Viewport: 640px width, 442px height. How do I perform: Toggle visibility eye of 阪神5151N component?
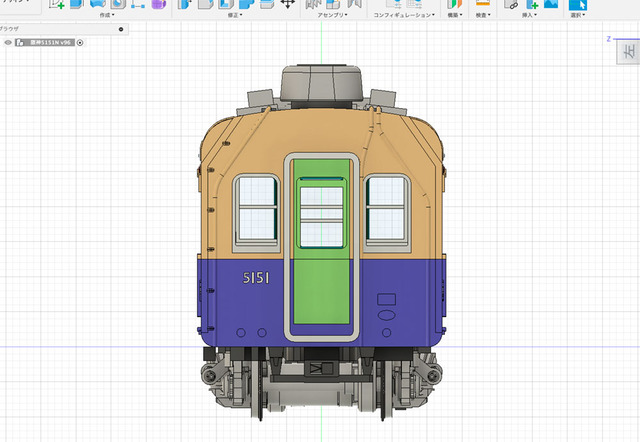pos(8,42)
